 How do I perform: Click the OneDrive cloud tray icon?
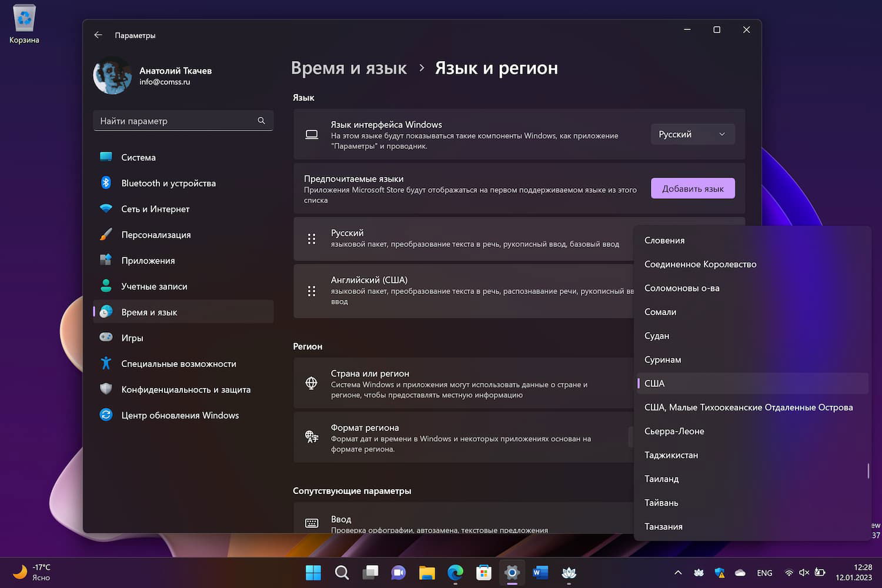pyautogui.click(x=740, y=572)
